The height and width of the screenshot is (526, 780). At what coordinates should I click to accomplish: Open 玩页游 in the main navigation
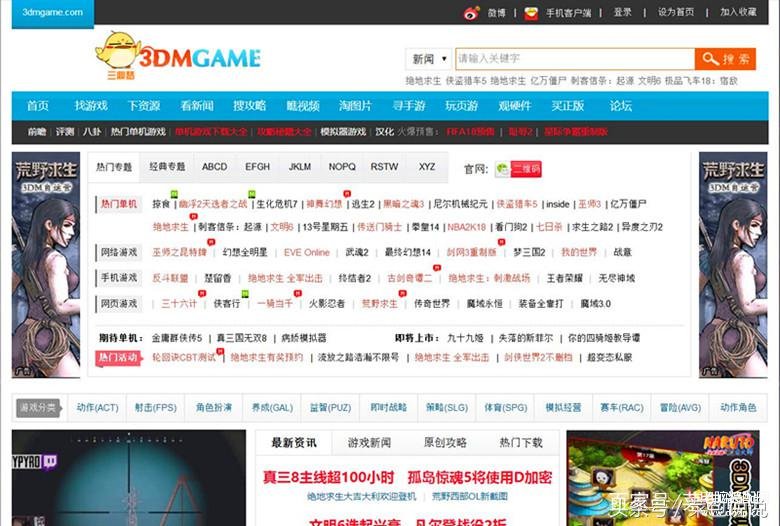462,105
